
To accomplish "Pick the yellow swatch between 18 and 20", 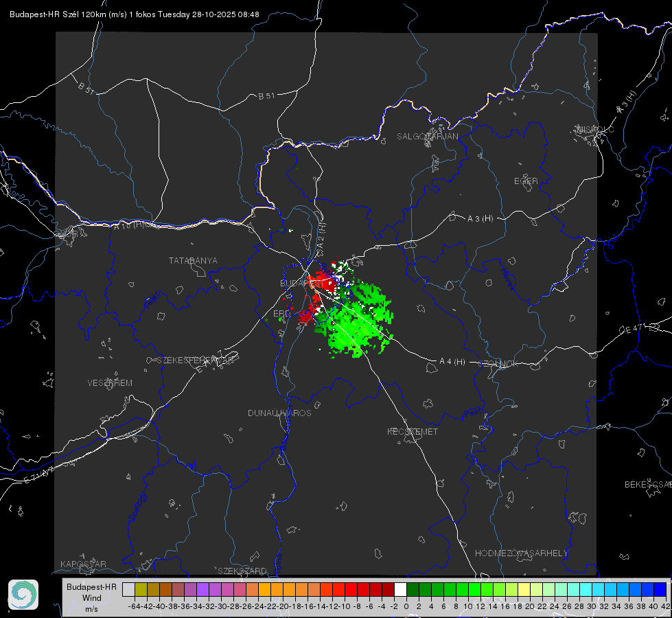I will pos(524,589).
